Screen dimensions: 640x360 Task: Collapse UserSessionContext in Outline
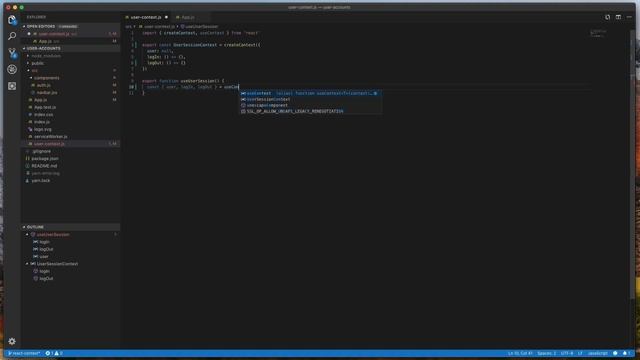28,264
